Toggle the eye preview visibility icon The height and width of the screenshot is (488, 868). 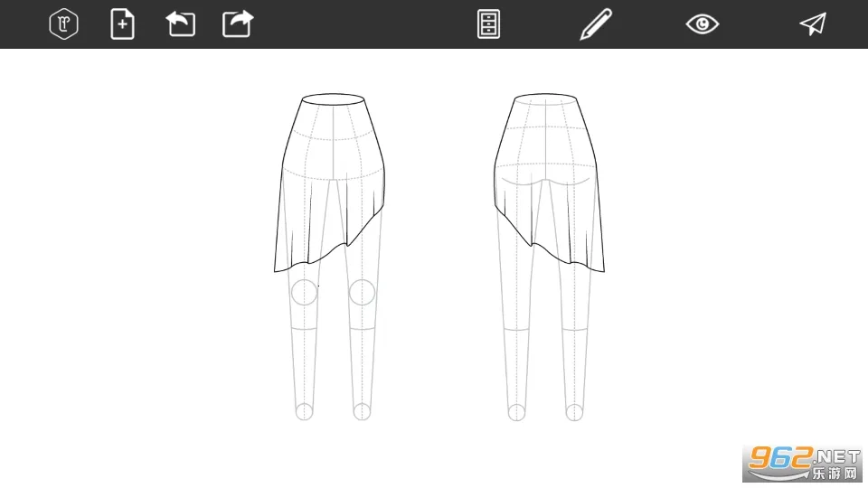pyautogui.click(x=702, y=24)
